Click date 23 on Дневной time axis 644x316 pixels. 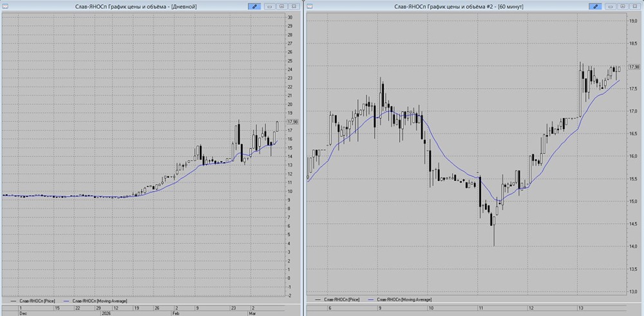coord(233,308)
